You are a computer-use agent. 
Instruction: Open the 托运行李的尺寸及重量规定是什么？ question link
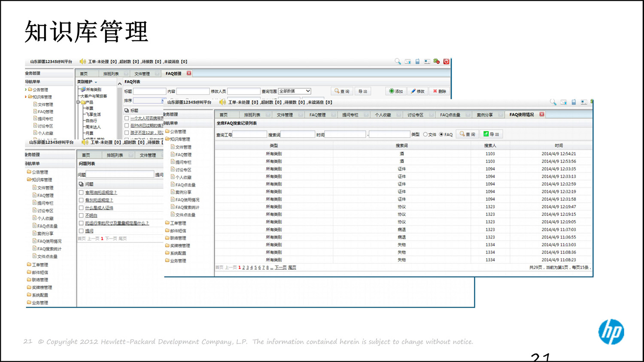(x=117, y=223)
